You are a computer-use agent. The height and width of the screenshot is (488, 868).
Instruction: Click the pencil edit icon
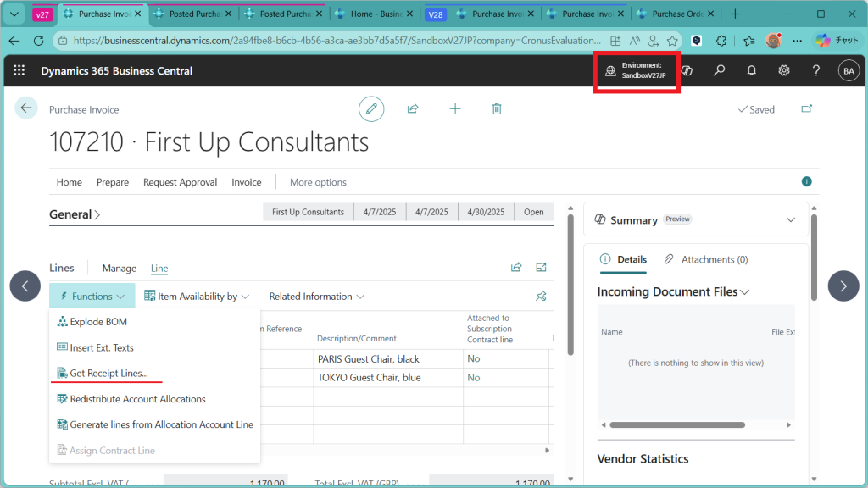click(x=370, y=109)
